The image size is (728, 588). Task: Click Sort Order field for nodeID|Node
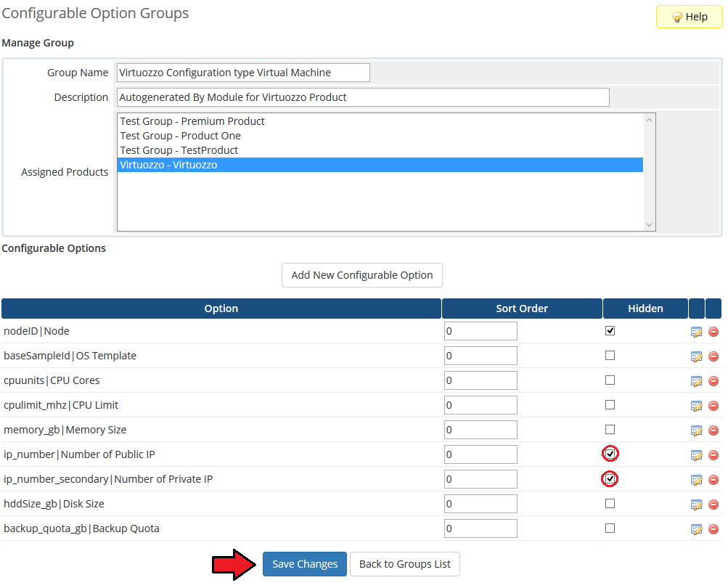click(480, 331)
